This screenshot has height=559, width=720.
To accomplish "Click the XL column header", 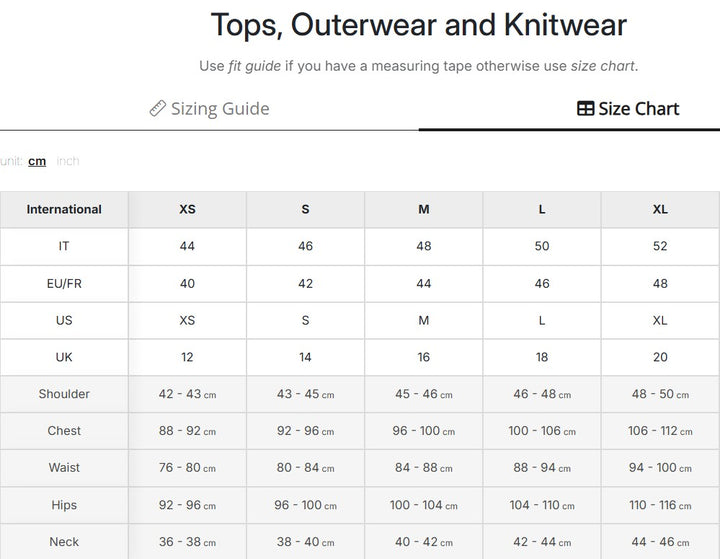I will point(660,209).
